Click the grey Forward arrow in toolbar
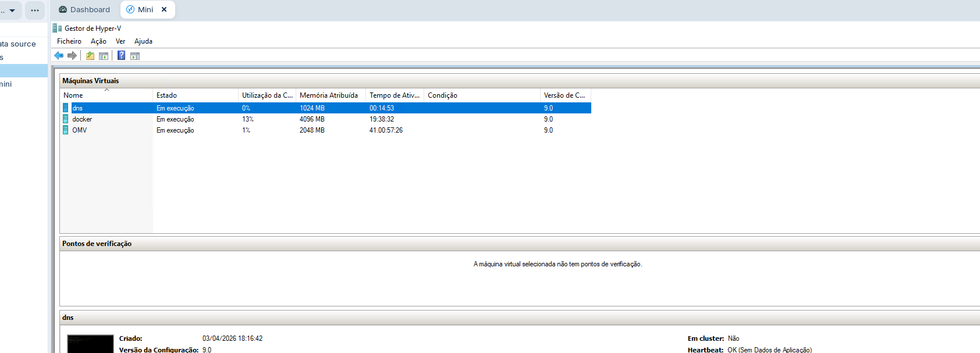The image size is (980, 353). (x=72, y=56)
